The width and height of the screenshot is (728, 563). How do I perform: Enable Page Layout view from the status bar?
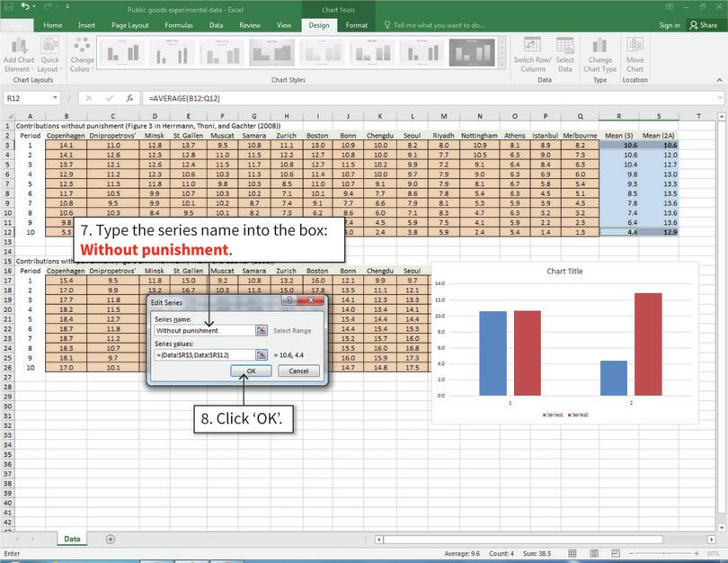click(592, 553)
